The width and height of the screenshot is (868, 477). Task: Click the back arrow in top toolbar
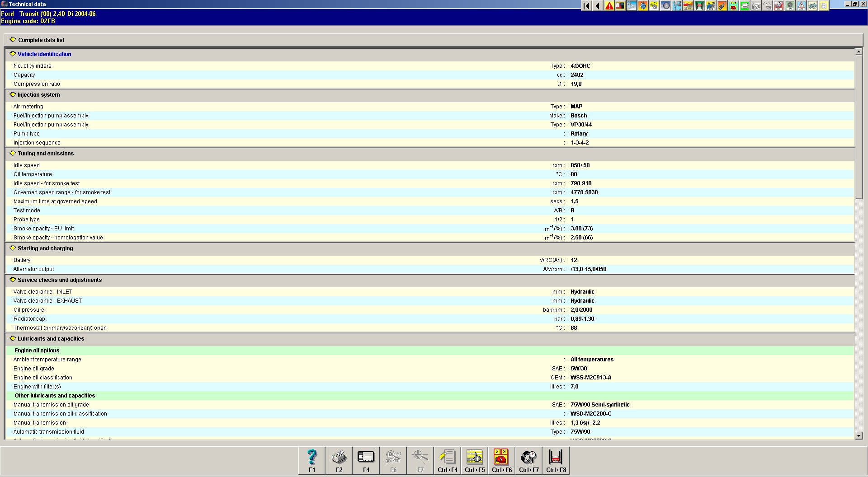point(598,6)
